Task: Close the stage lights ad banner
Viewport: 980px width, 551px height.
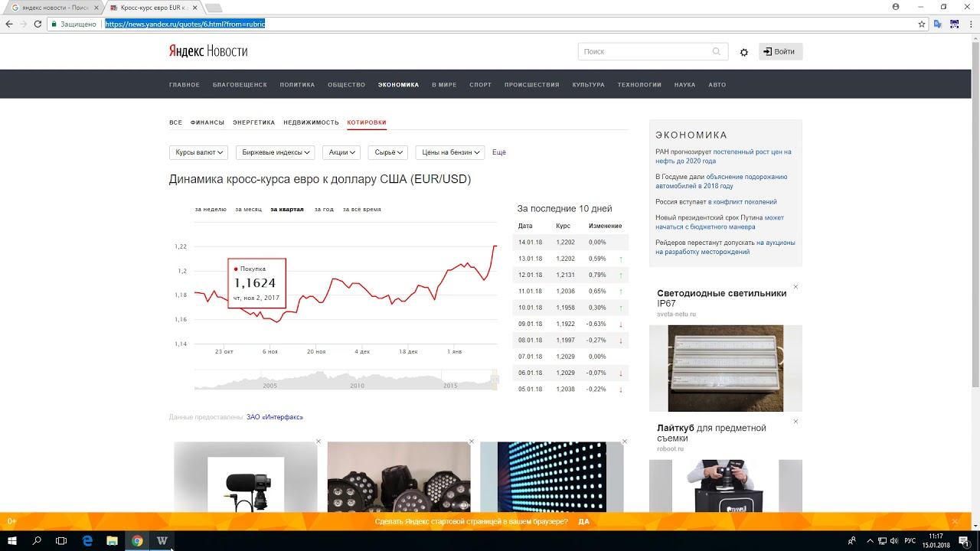Action: tap(472, 442)
